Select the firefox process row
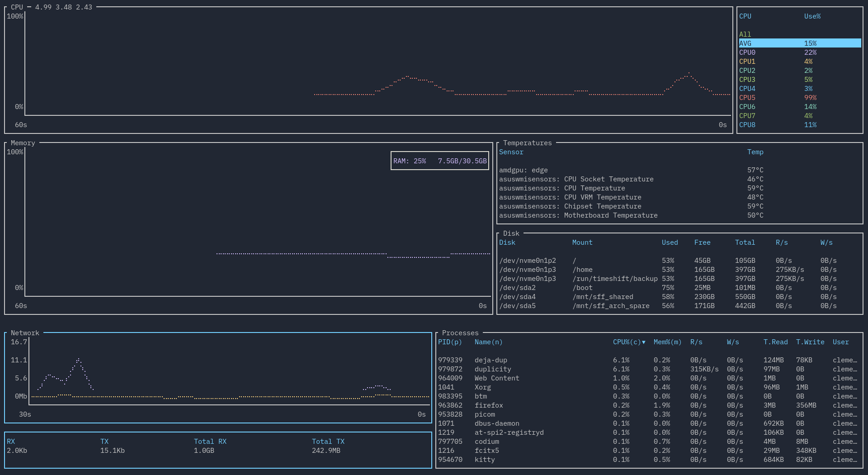Screen dimensions: 868x475 coord(489,405)
